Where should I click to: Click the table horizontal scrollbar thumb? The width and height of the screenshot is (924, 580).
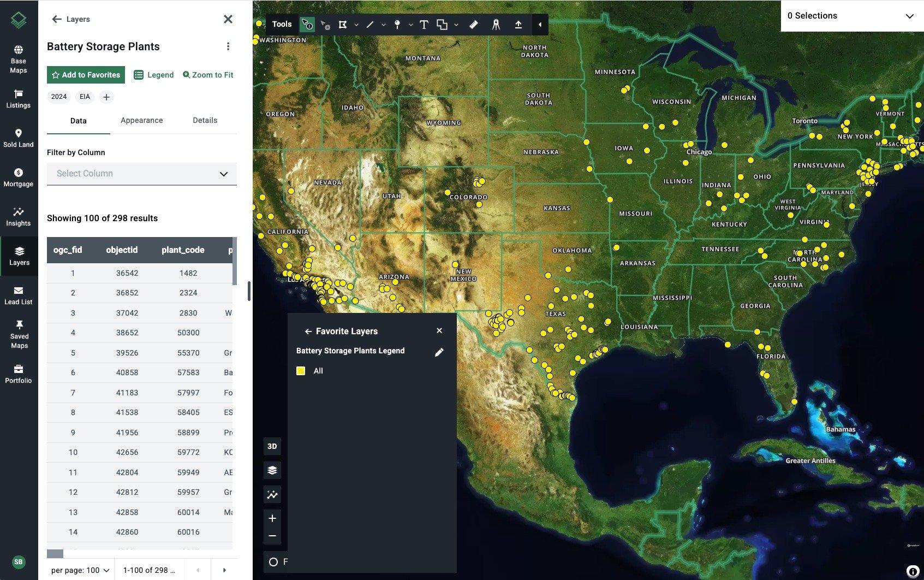click(x=55, y=554)
